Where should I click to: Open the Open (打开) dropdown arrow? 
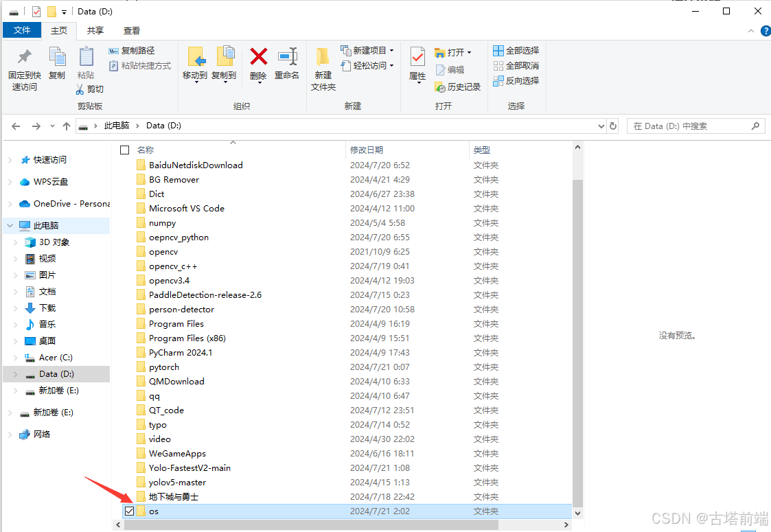[469, 53]
